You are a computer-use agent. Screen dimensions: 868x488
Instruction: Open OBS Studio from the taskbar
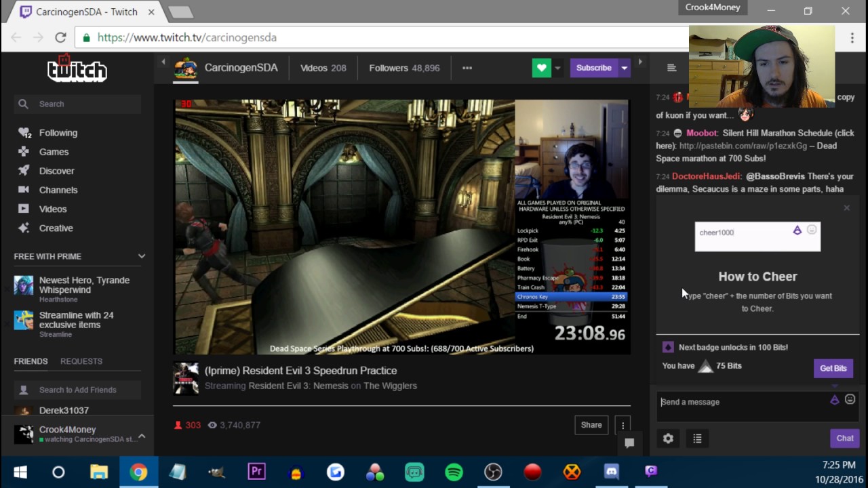pos(493,472)
